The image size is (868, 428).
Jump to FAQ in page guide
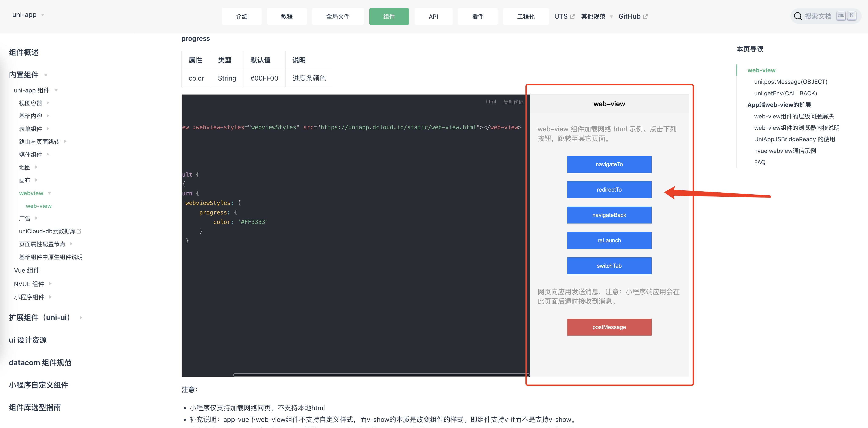[x=759, y=162]
